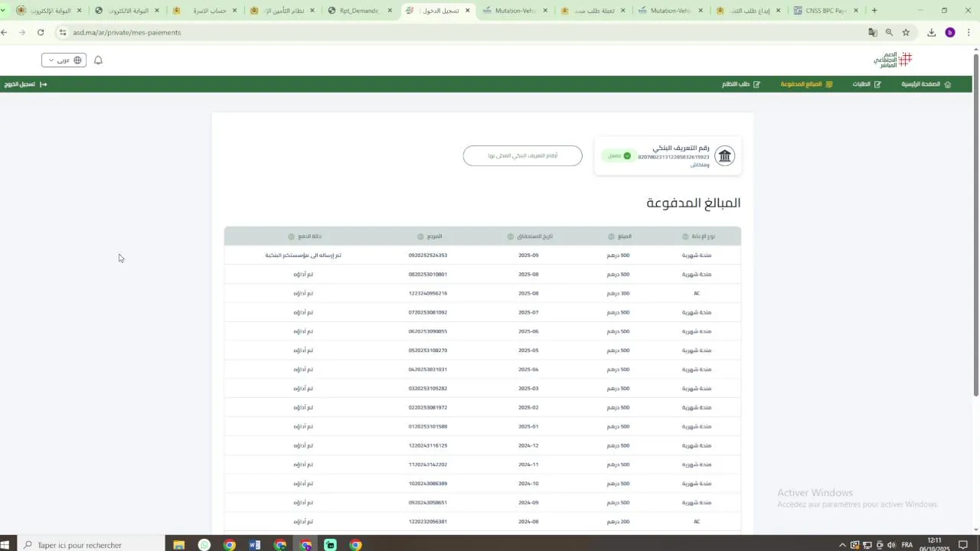Image resolution: width=980 pixels, height=551 pixels.
Task: Go forward in browser history
Action: [21, 33]
